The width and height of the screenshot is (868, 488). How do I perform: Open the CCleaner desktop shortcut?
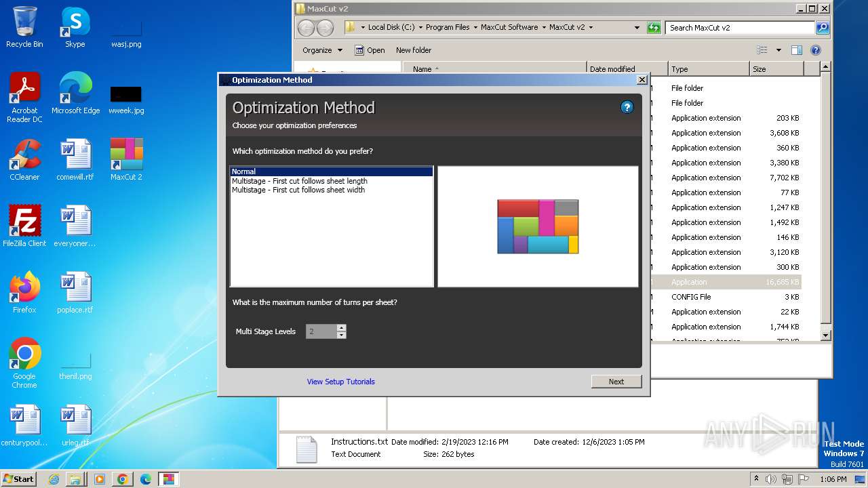24,161
